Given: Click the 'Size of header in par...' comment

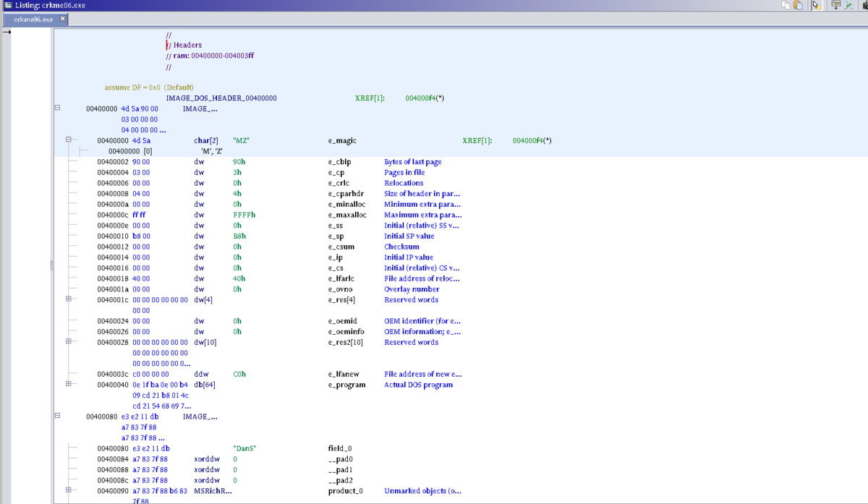Looking at the screenshot, I should (422, 194).
